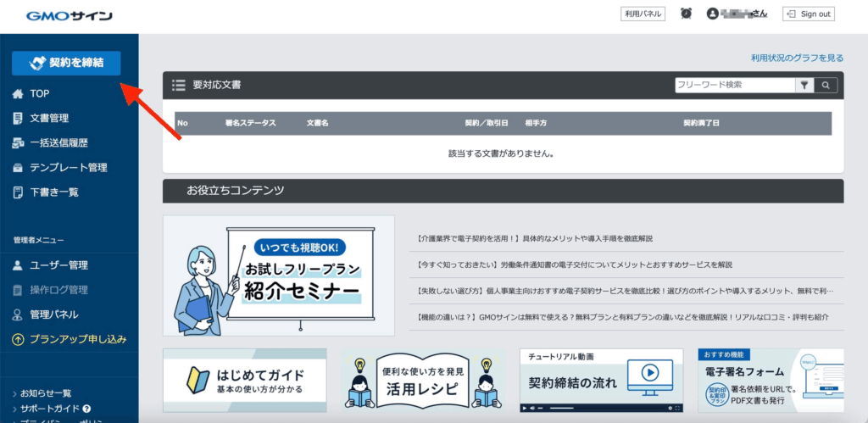The width and height of the screenshot is (868, 423).
Task: Click the alarm clock notification icon
Action: (x=686, y=14)
